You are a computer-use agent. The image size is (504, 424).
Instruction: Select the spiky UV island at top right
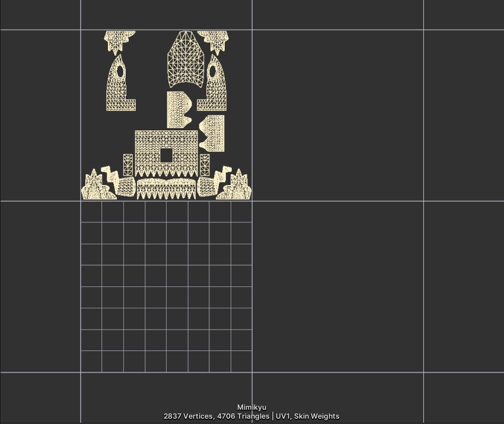pos(214,40)
